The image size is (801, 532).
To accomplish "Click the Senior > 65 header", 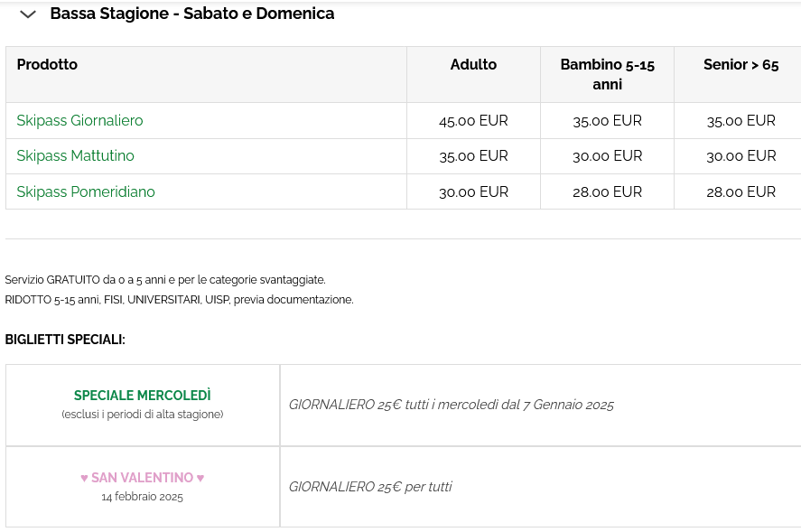I will (740, 64).
